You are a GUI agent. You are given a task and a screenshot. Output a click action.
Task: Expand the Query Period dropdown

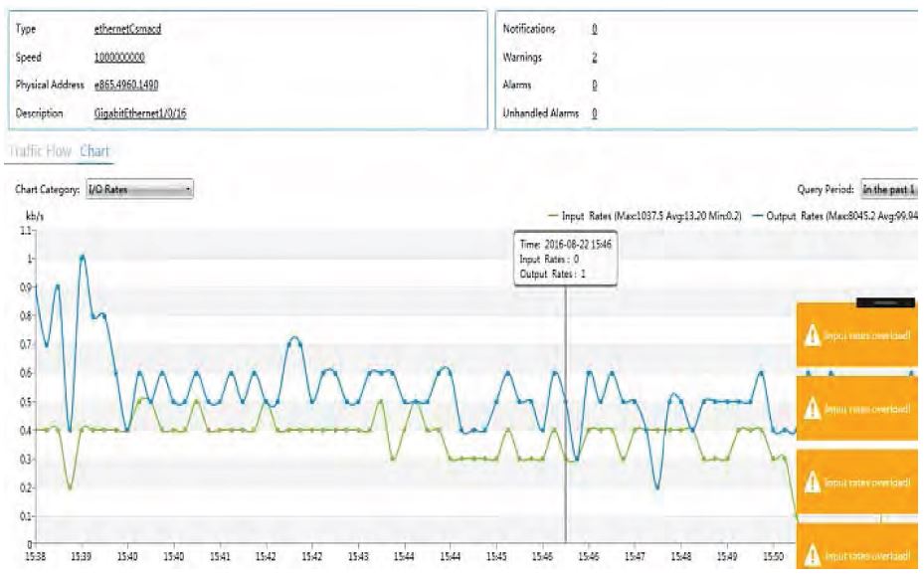888,189
